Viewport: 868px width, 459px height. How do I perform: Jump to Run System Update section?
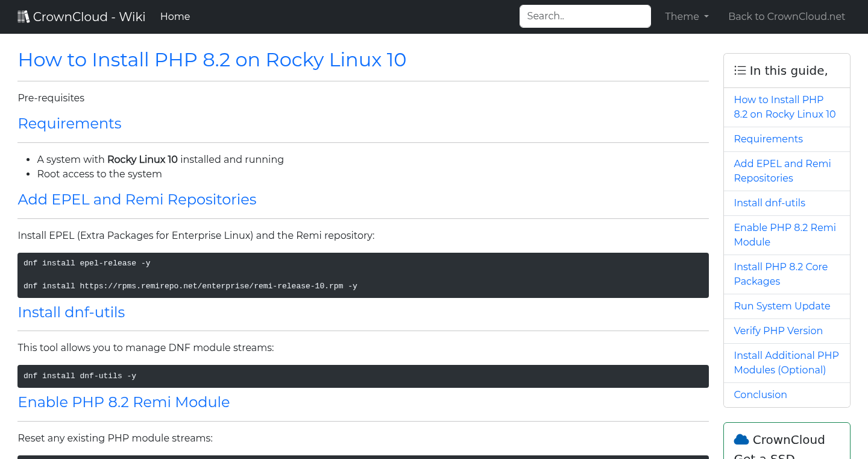pyautogui.click(x=782, y=306)
